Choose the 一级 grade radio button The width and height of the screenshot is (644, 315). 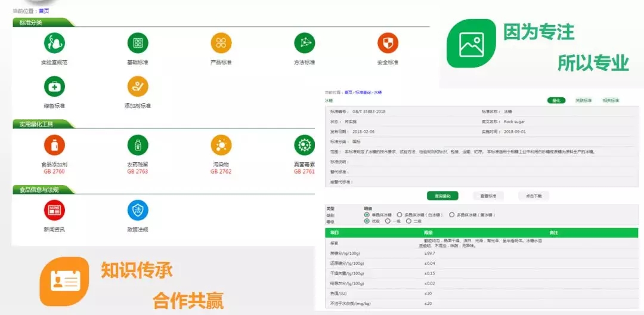click(388, 221)
